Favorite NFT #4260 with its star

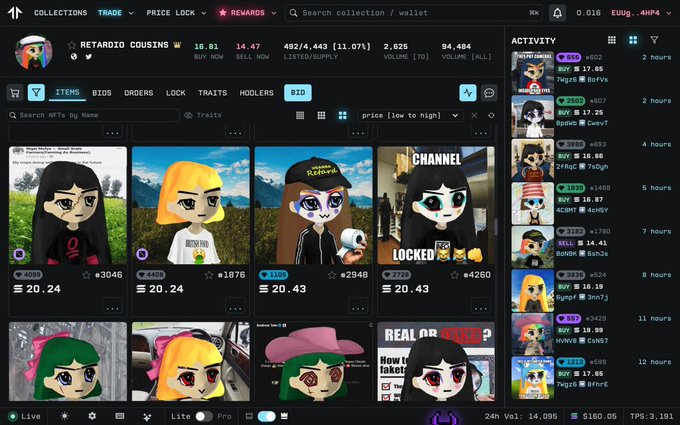(454, 275)
